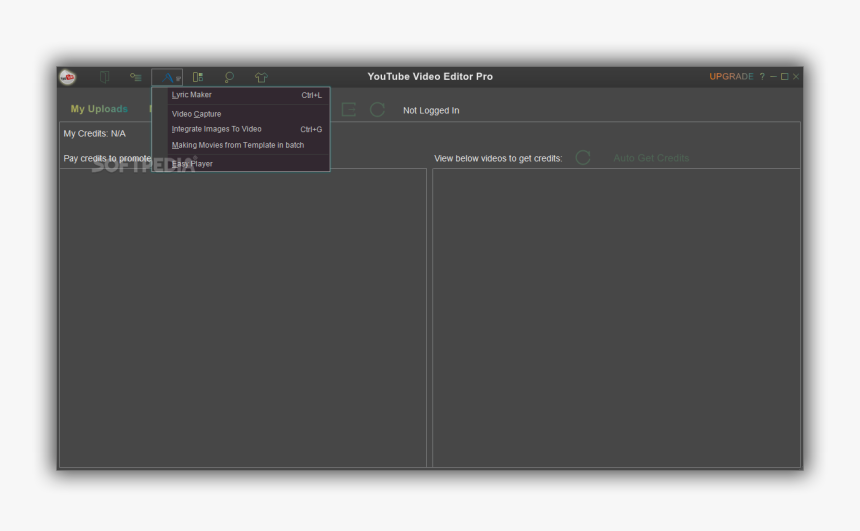Switch to My Uploads tab
Screen dimensions: 860x531
tap(99, 109)
